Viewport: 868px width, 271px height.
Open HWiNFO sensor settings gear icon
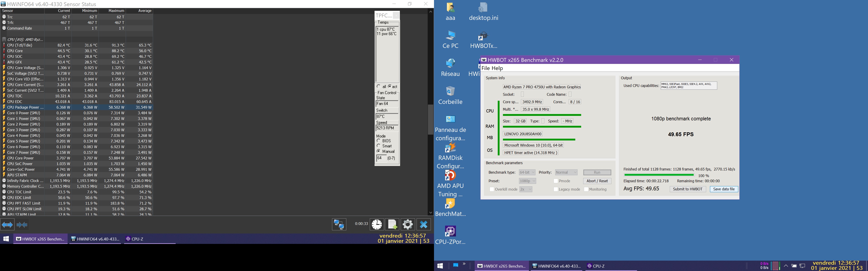[408, 224]
